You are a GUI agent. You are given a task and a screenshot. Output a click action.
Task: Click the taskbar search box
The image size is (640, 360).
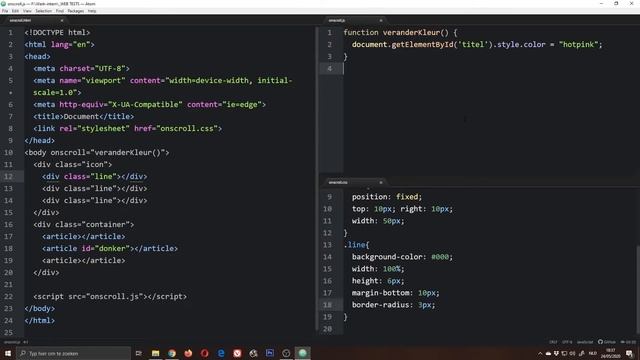(73, 353)
